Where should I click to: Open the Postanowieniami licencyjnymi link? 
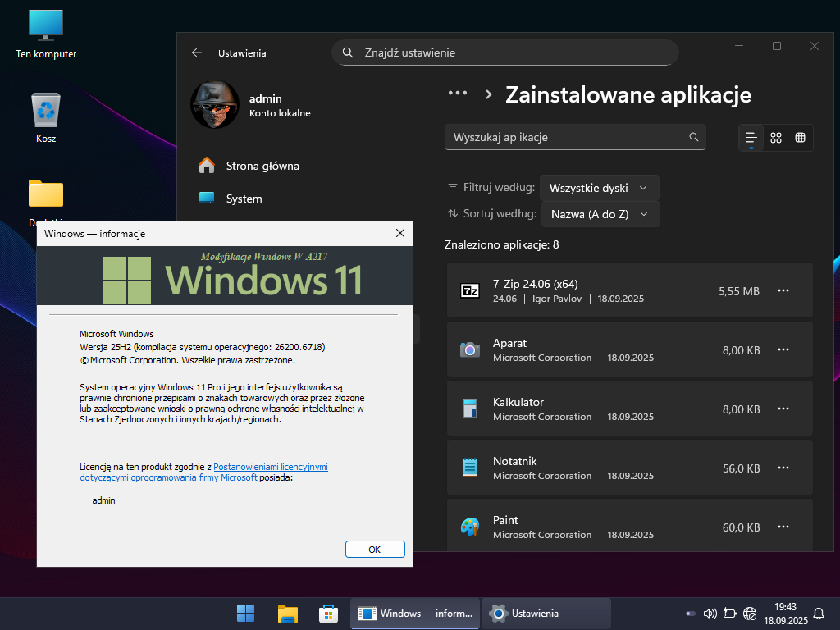(x=270, y=467)
